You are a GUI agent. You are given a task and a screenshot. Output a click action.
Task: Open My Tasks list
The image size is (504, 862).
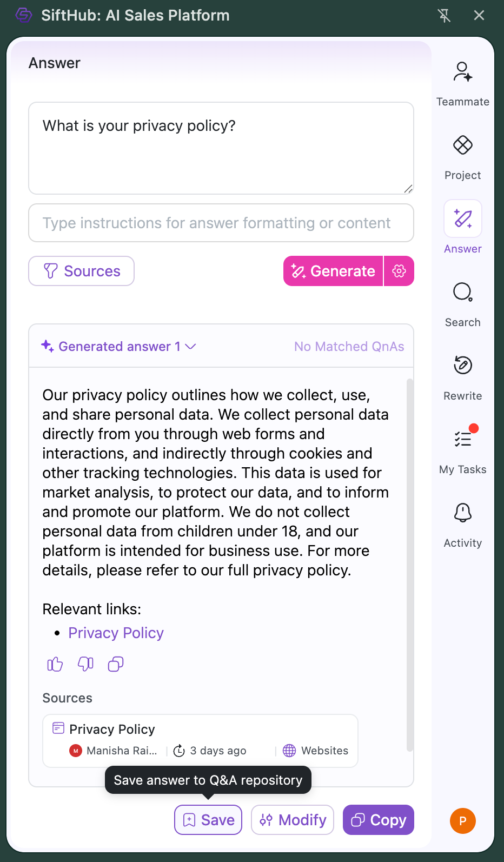462,450
